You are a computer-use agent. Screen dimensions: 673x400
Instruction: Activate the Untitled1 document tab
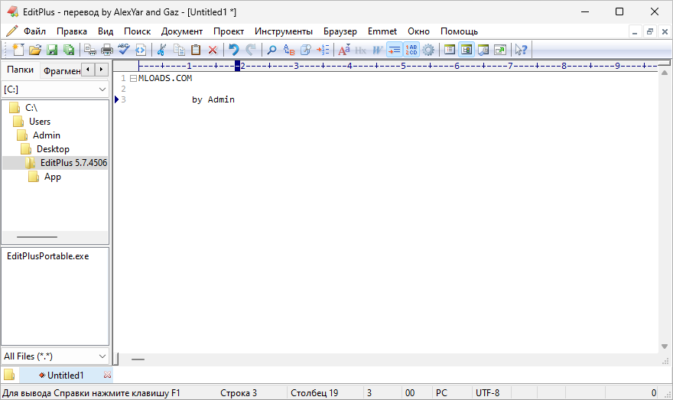click(x=65, y=375)
